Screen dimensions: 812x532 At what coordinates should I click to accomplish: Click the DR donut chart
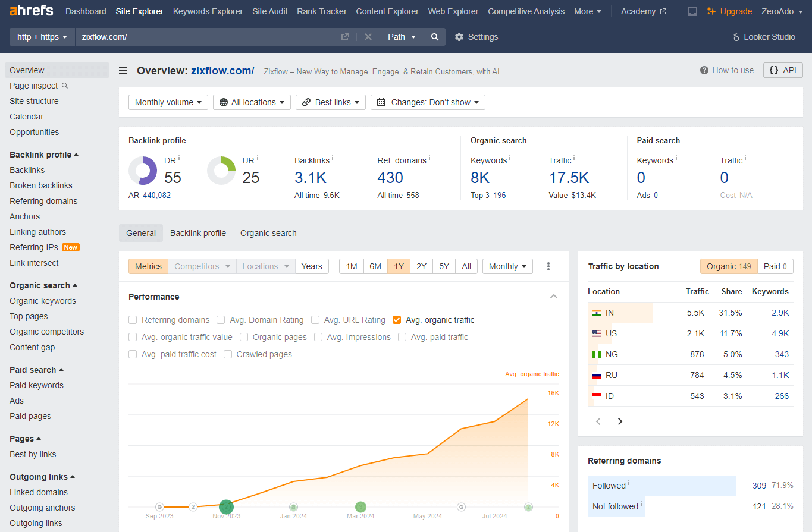point(143,171)
